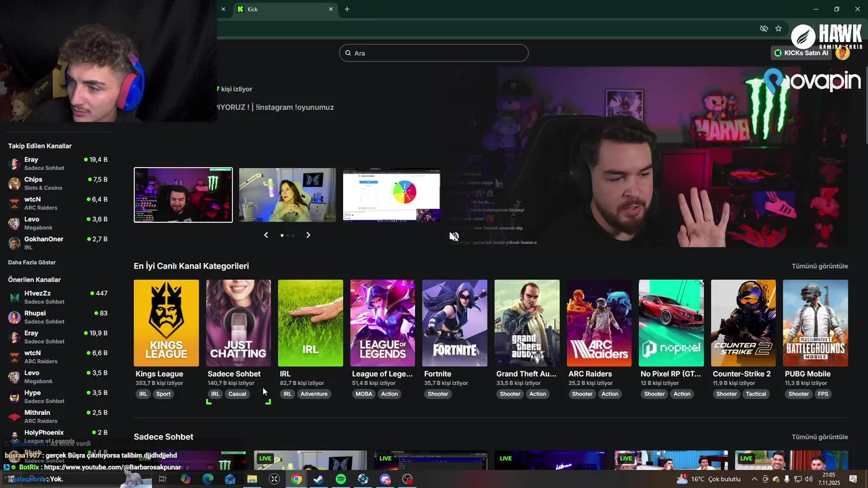Open Counter-Strike 2 category card
Viewport: 868px width, 488px height.
[743, 323]
